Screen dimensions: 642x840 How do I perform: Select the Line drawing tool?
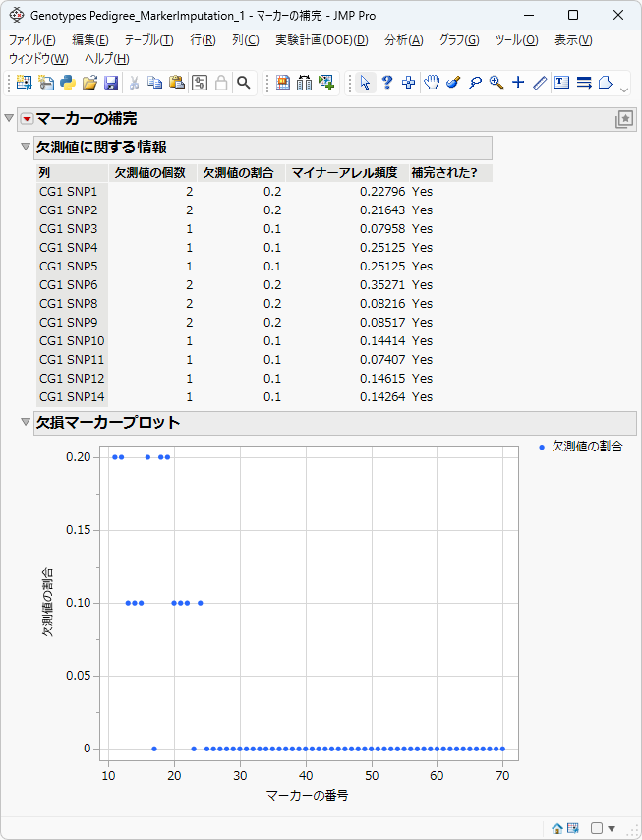(x=540, y=83)
